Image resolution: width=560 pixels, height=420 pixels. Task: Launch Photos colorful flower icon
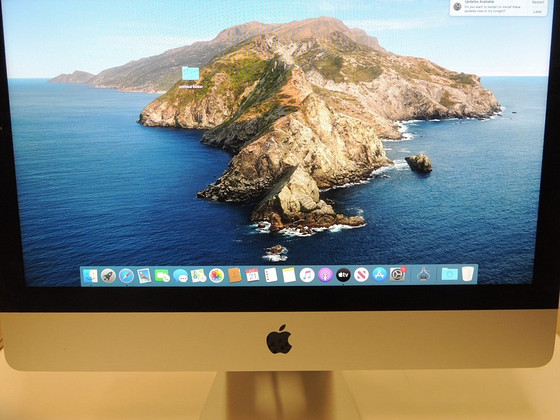coord(216,275)
